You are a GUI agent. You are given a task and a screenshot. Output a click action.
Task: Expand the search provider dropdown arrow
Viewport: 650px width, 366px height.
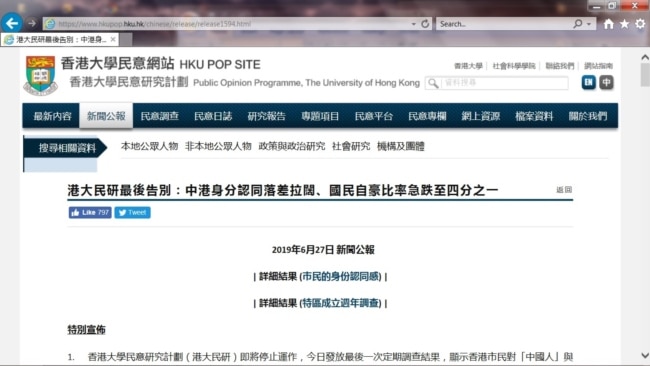(x=589, y=24)
